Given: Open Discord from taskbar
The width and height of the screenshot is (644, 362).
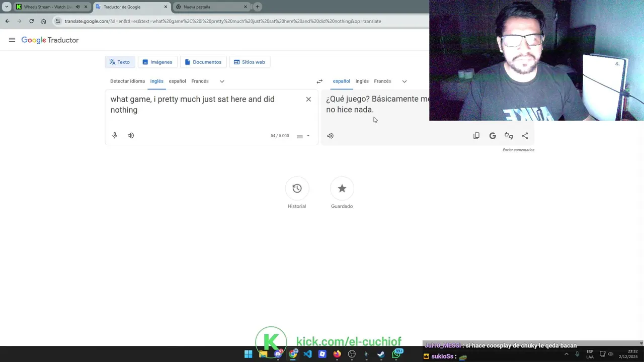Looking at the screenshot, I should tap(278, 354).
